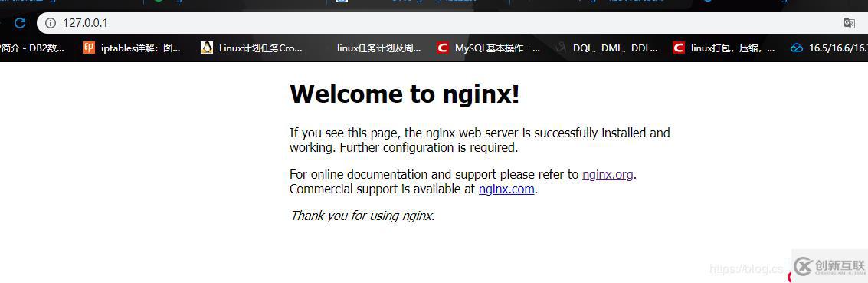Open the iptables详解 bookmark
The height and width of the screenshot is (283, 868).
pos(132,48)
